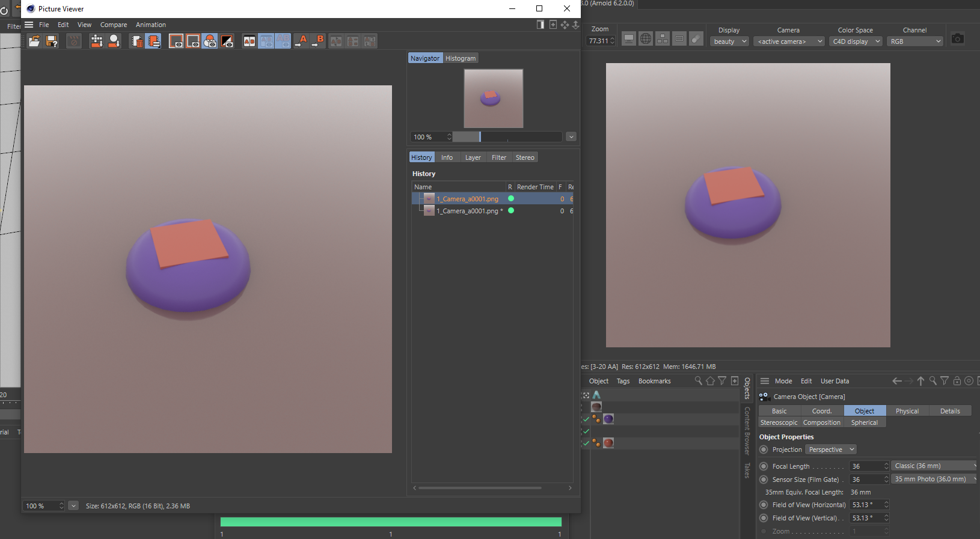
Task: Open the Content Browser side tab
Action: pos(747,431)
